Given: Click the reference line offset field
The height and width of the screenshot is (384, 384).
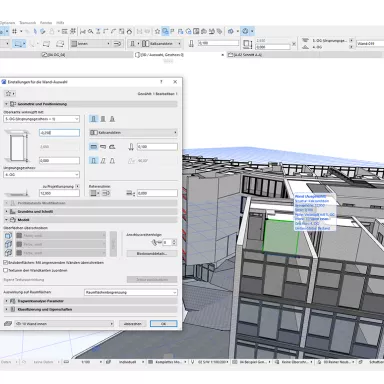Looking at the screenshot, I should click(157, 193).
